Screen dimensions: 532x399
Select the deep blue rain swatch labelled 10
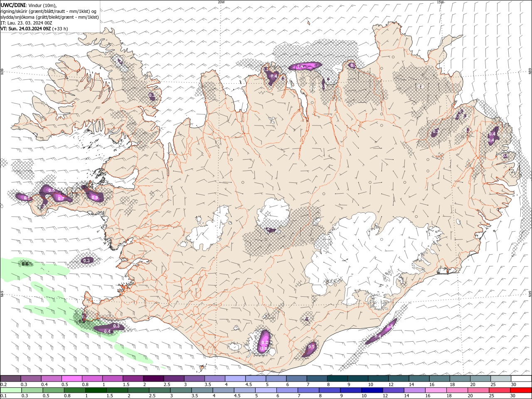click(x=372, y=390)
